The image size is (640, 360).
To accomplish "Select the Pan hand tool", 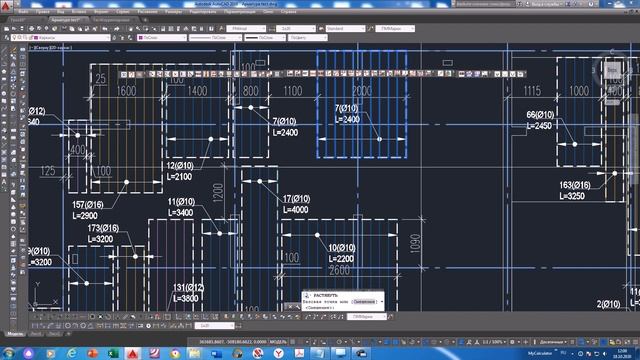I will 131,29.
